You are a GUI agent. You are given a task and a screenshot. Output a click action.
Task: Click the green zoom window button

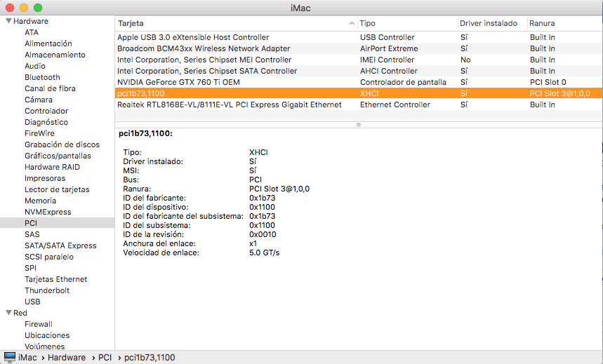pos(38,8)
